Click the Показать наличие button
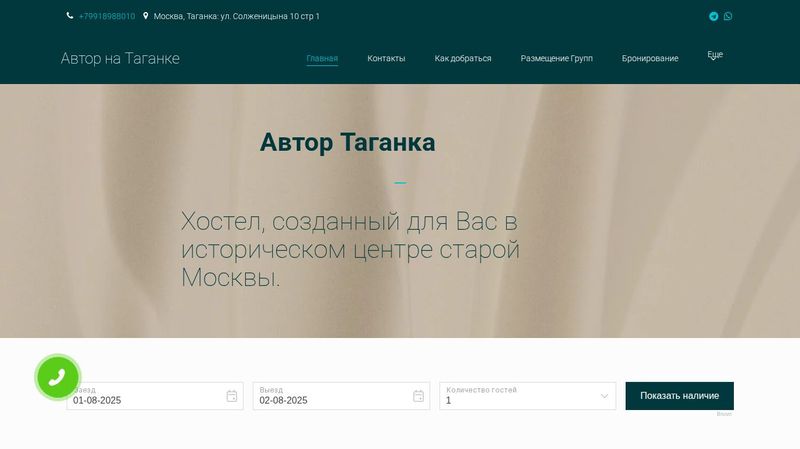The width and height of the screenshot is (800, 449). point(680,396)
